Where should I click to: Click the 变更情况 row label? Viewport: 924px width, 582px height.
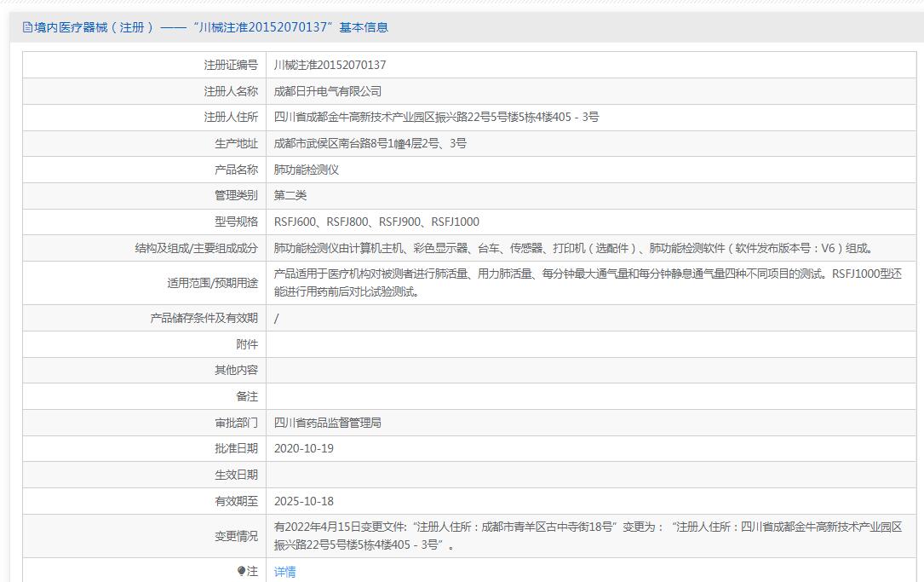point(236,536)
